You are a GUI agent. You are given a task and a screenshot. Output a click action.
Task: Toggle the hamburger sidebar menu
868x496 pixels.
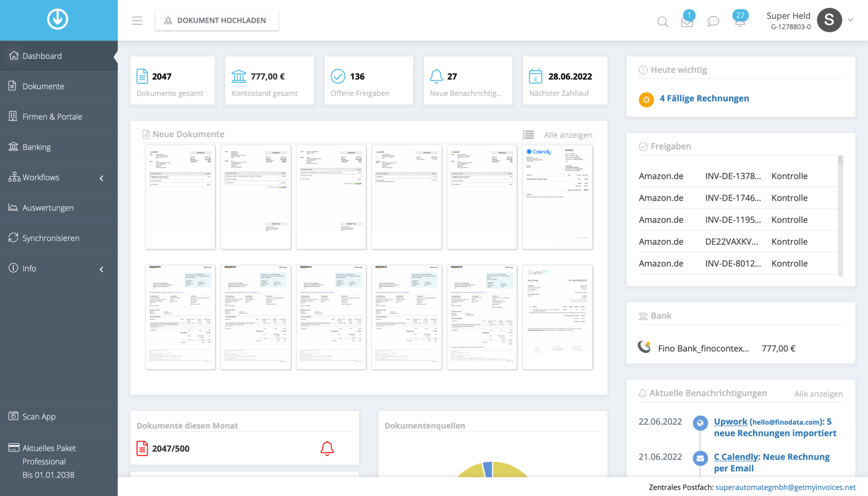pyautogui.click(x=137, y=20)
